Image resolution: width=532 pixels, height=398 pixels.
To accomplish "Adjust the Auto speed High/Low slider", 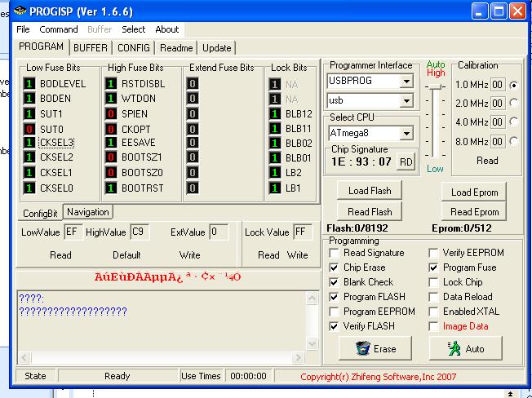I will coord(437,87).
